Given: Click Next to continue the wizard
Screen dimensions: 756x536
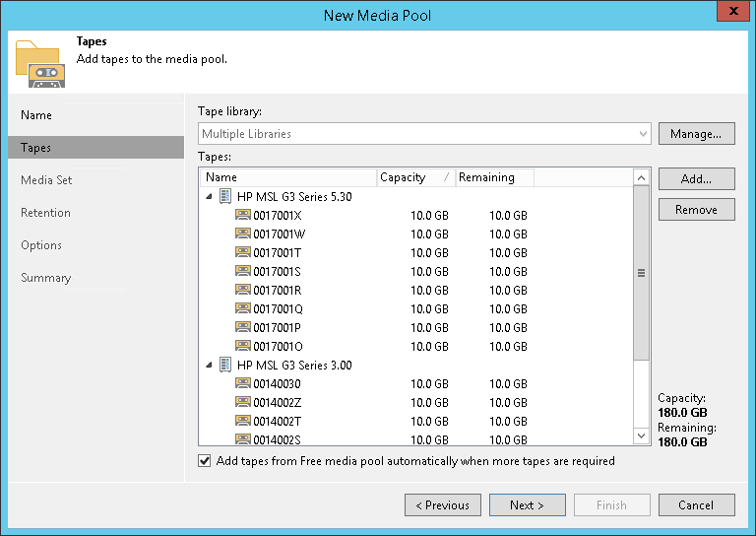Looking at the screenshot, I should [527, 505].
